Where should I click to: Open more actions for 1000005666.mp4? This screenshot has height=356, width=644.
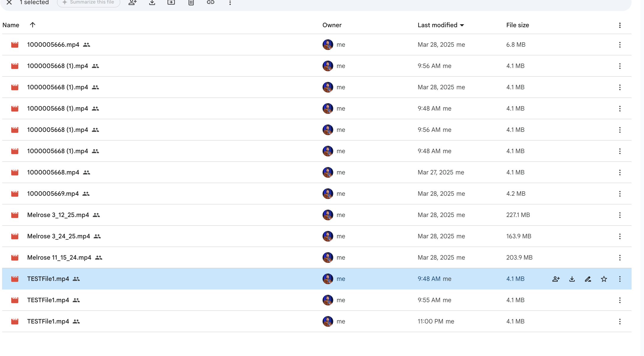click(620, 45)
